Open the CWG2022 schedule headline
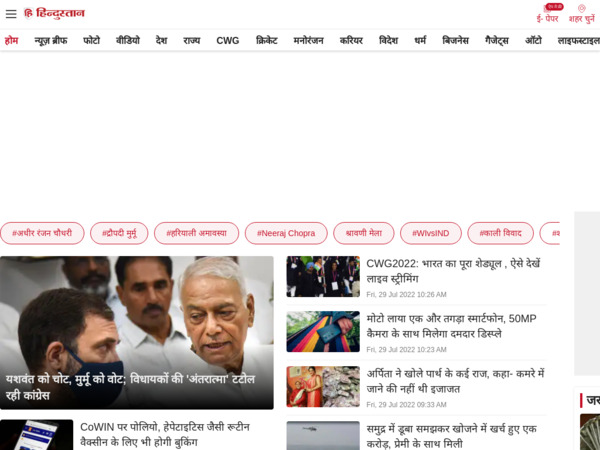The image size is (600, 450). (453, 271)
